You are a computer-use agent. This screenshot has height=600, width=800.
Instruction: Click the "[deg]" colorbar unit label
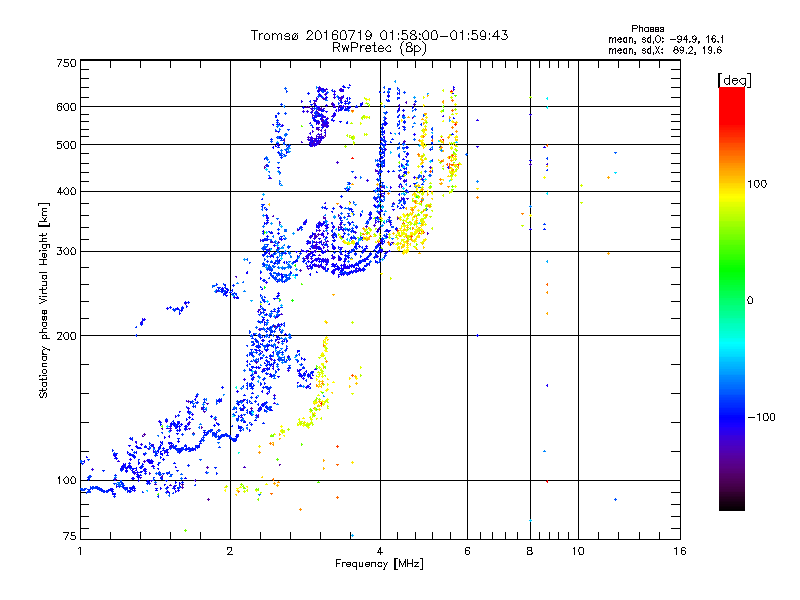coord(734,80)
